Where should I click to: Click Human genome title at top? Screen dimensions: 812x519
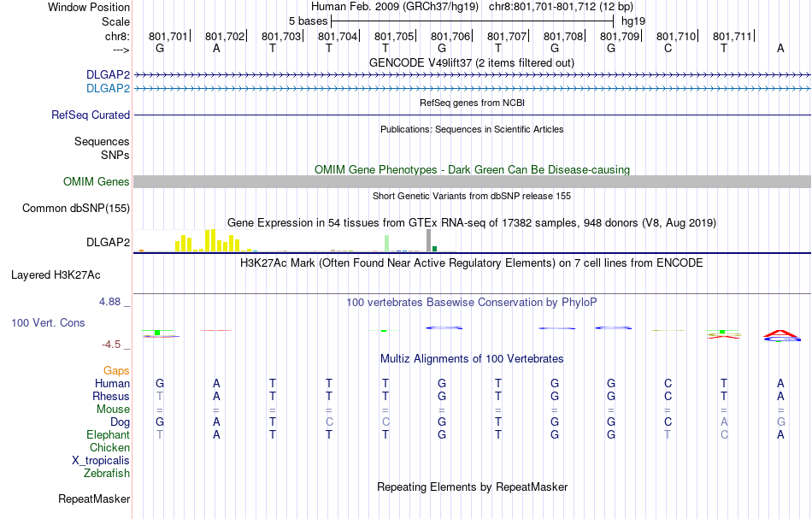point(472,7)
